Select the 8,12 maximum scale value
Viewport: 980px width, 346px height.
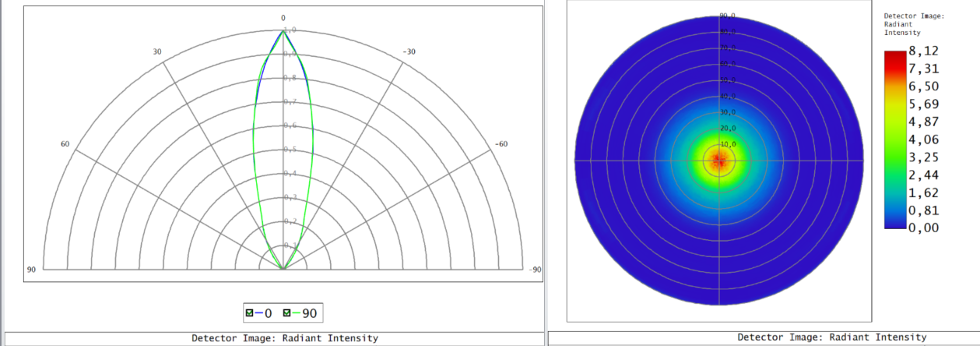(925, 51)
